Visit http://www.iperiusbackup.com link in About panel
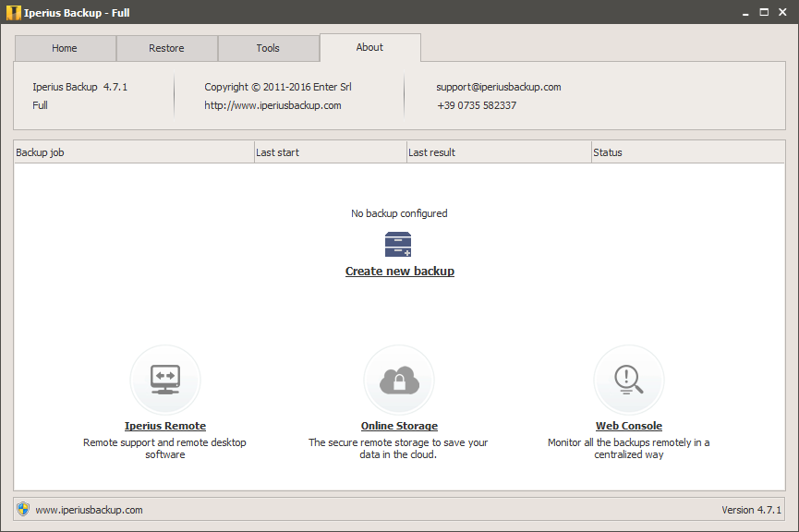 click(272, 105)
